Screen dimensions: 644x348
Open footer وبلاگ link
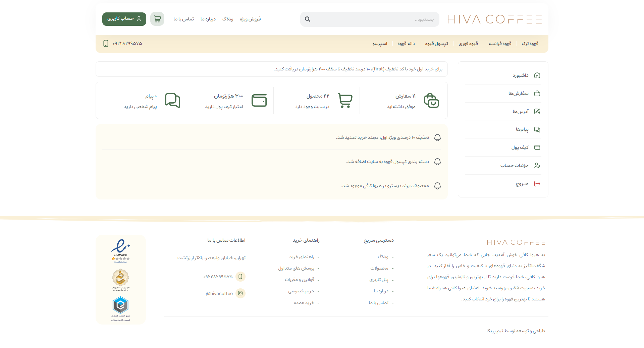tap(383, 257)
